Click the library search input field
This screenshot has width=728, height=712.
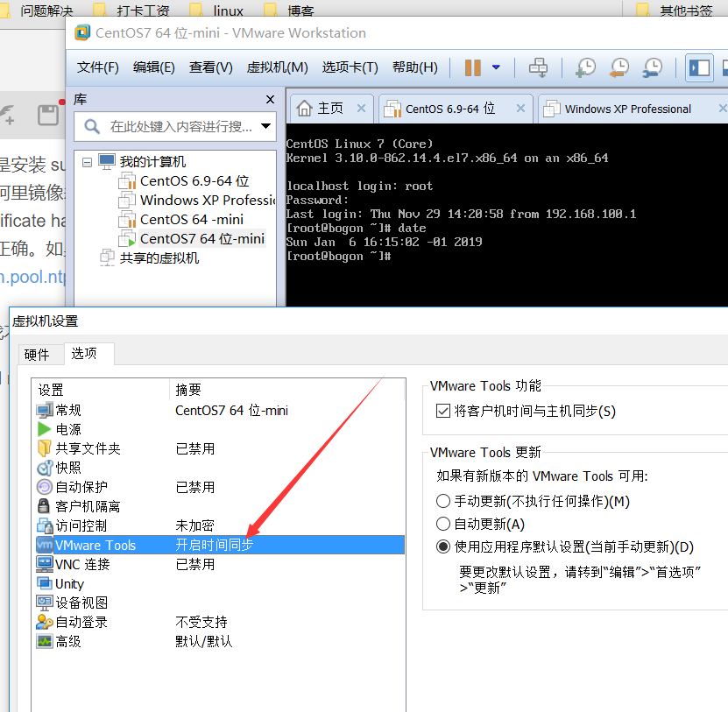[x=176, y=126]
